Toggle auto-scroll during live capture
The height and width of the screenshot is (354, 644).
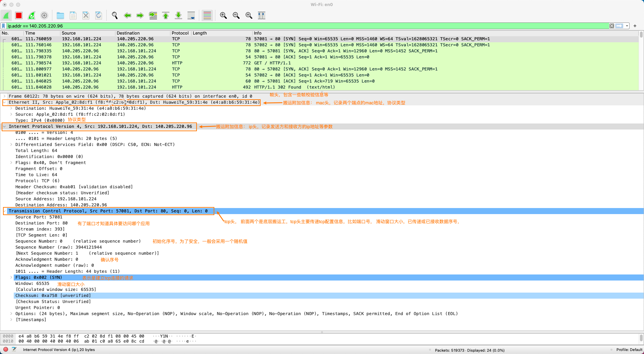(191, 15)
